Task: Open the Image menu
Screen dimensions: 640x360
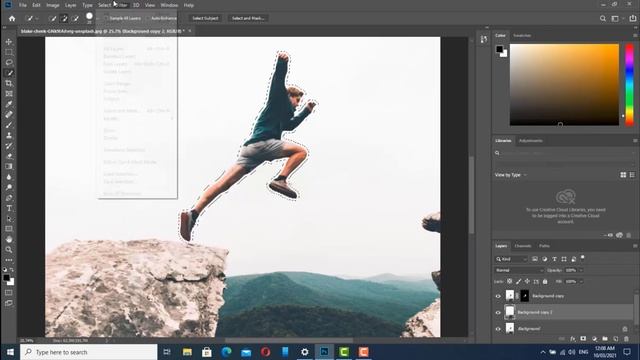Action: [53, 5]
